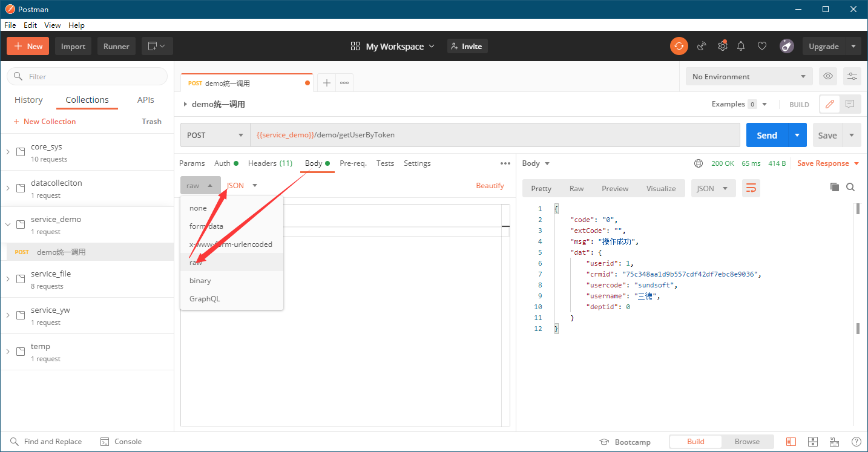Copy the response body to clipboard
868x452 pixels.
pos(835,188)
